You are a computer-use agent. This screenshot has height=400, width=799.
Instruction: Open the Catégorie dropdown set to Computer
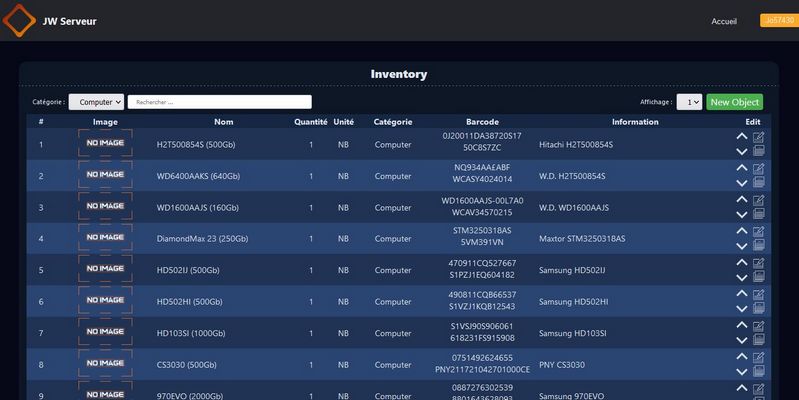96,102
